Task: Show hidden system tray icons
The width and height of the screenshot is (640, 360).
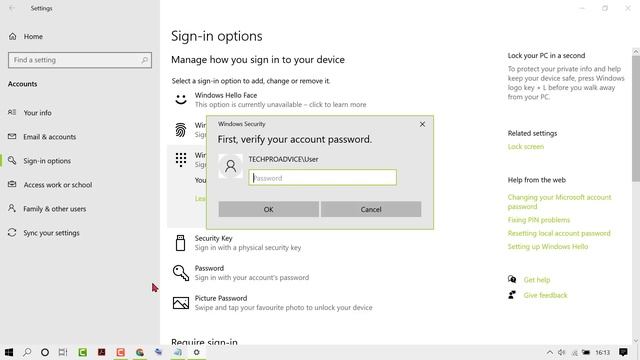Action: [550, 352]
